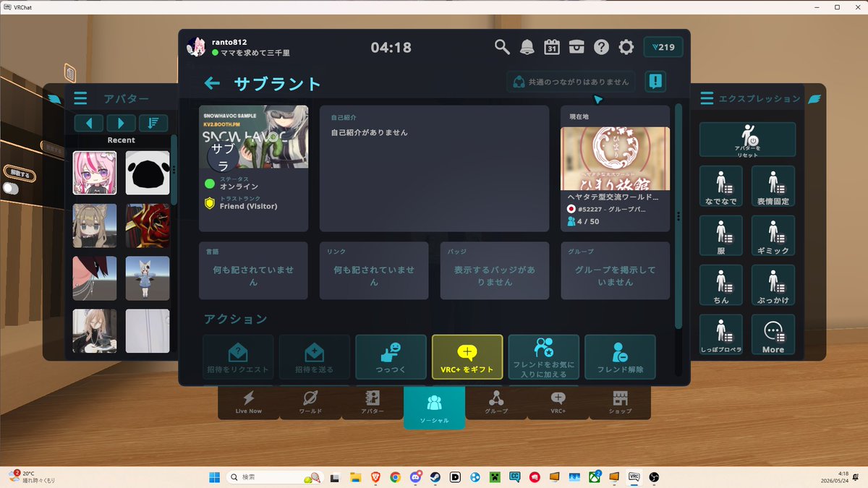This screenshot has width=868, height=488.
Task: Click フレンド解除 unfriend button
Action: pyautogui.click(x=621, y=357)
